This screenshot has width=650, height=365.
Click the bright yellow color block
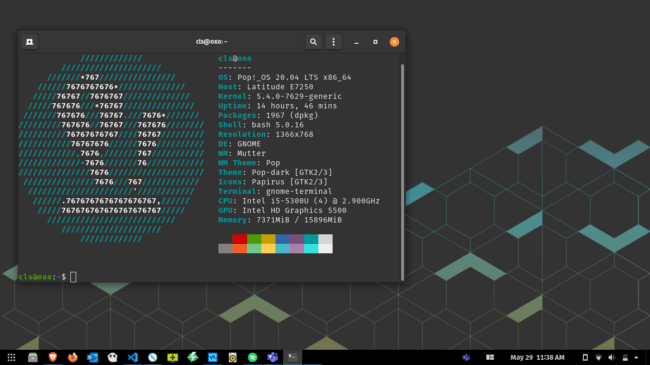click(268, 248)
